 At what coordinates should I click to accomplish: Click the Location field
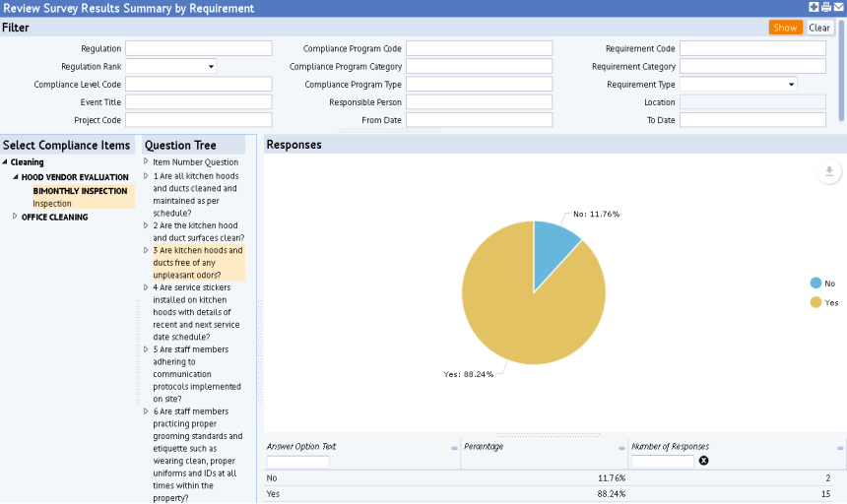[752, 102]
